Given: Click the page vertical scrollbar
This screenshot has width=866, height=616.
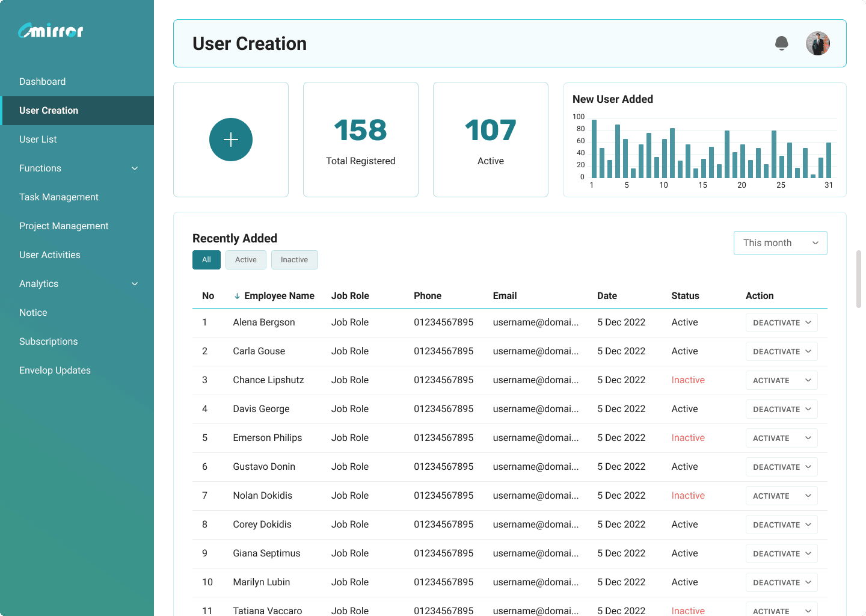Looking at the screenshot, I should [x=858, y=279].
